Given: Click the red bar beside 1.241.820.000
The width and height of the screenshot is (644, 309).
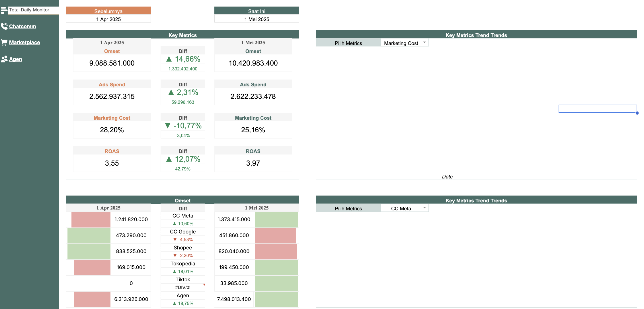Looking at the screenshot, I should (91, 219).
